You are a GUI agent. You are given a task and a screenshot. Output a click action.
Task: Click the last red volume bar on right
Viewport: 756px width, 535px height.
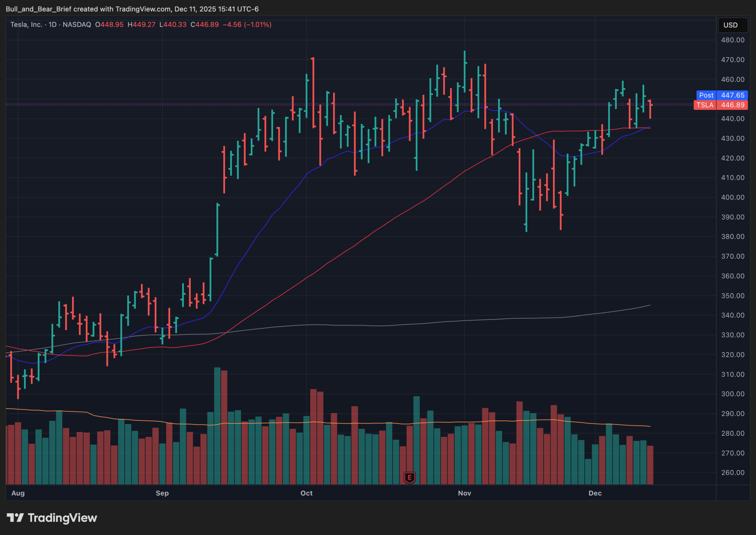(650, 465)
